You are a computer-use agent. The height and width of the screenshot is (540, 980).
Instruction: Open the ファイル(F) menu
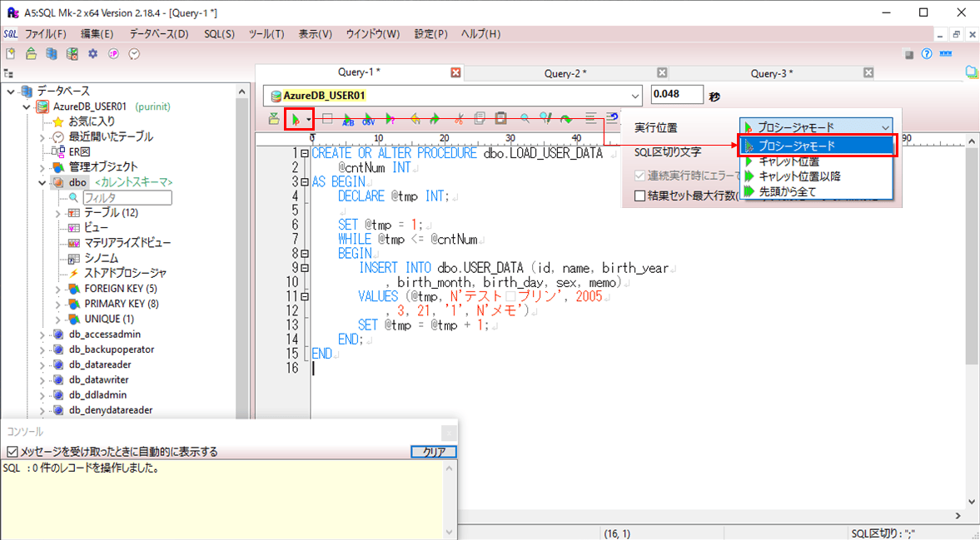46,34
